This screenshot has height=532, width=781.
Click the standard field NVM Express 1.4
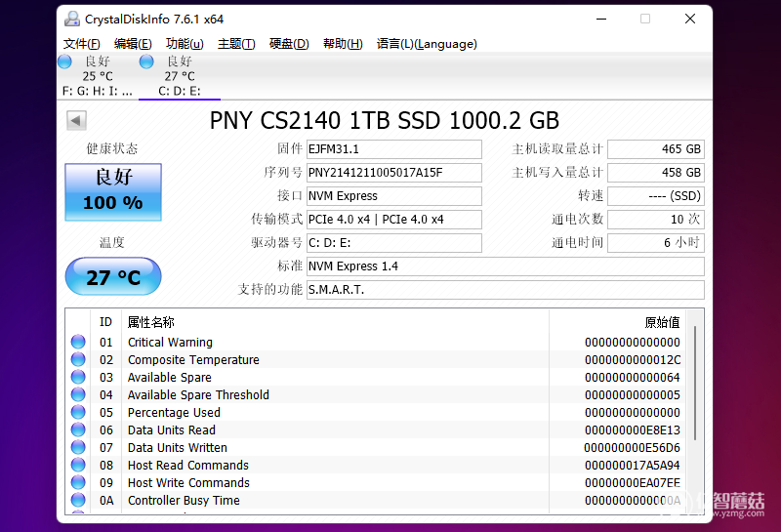(x=506, y=266)
